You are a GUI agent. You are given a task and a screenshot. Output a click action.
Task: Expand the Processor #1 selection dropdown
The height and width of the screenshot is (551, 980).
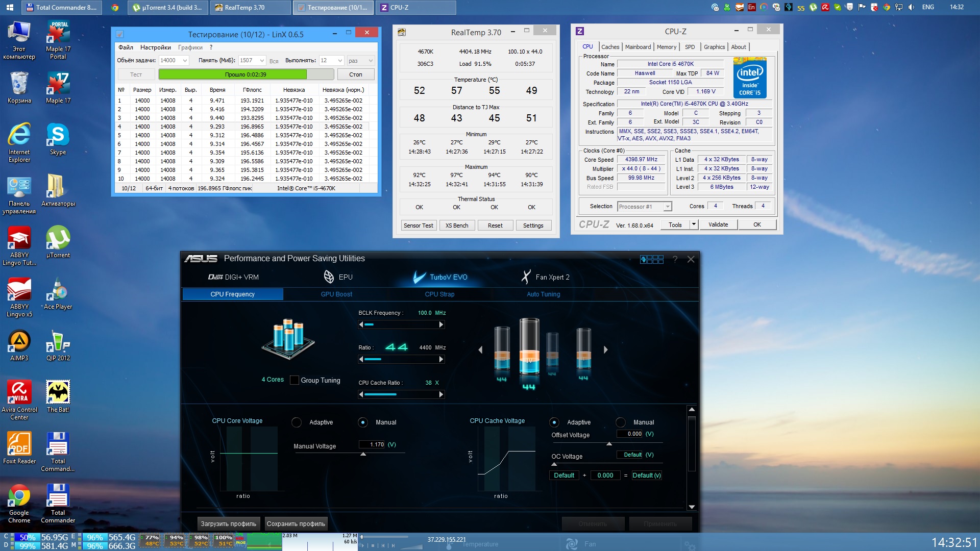[x=667, y=207]
